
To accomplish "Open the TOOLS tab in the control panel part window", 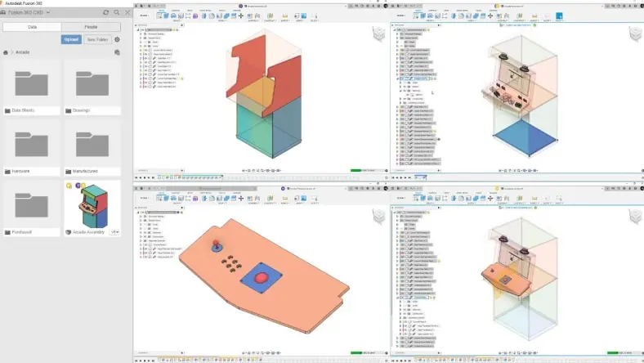I will (222, 193).
